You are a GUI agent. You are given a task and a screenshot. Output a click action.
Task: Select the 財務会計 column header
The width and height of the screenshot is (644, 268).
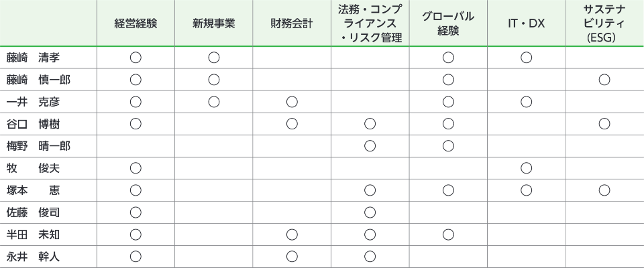pyautogui.click(x=291, y=23)
